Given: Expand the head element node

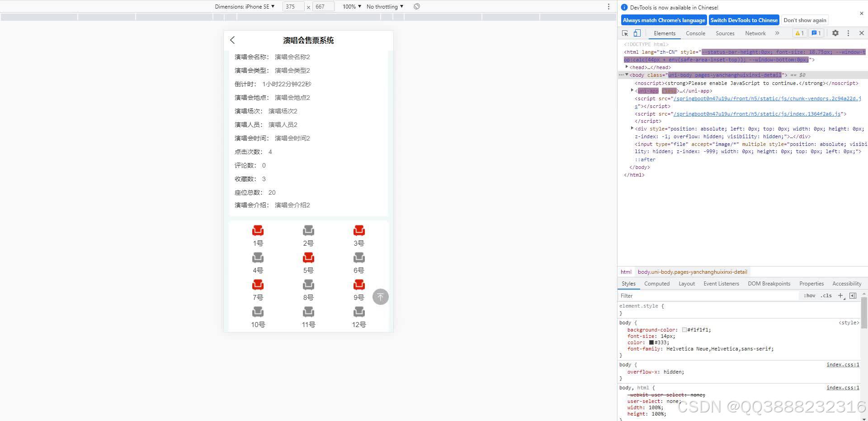Looking at the screenshot, I should [x=627, y=67].
